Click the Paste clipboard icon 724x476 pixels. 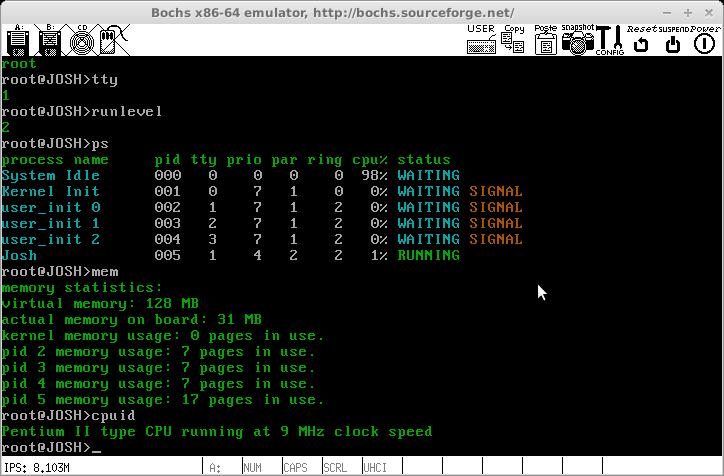click(x=545, y=40)
